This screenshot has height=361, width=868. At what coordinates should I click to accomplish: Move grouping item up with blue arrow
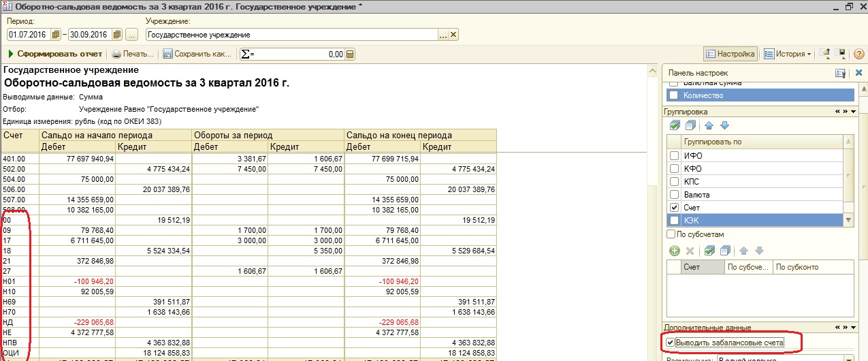coord(709,125)
